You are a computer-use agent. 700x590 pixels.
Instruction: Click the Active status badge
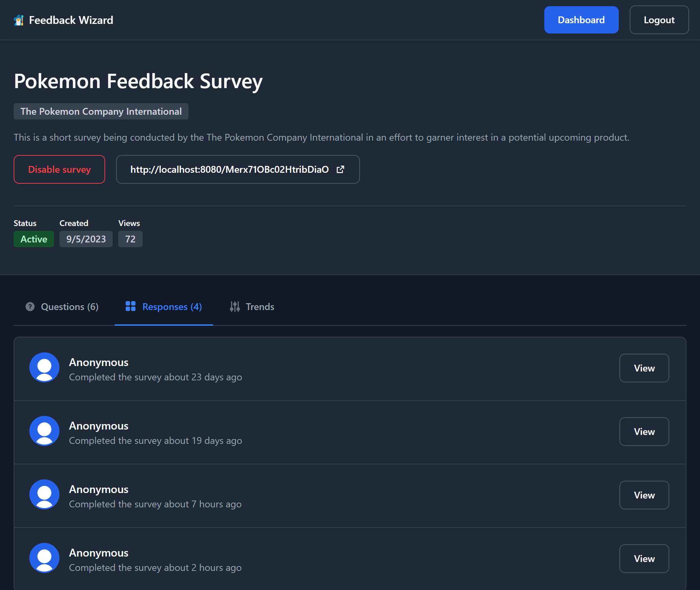[34, 239]
